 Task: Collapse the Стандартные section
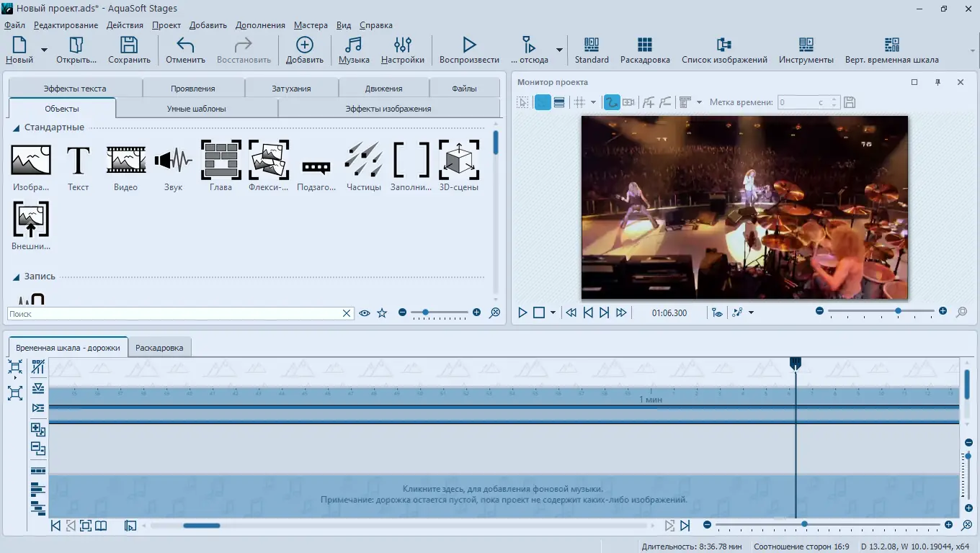16,128
